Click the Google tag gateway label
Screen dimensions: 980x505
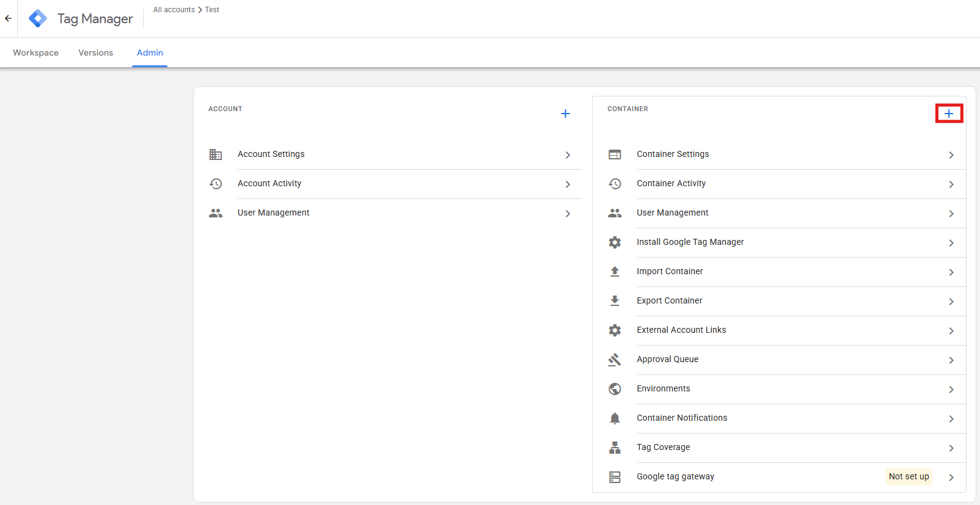[x=675, y=476]
